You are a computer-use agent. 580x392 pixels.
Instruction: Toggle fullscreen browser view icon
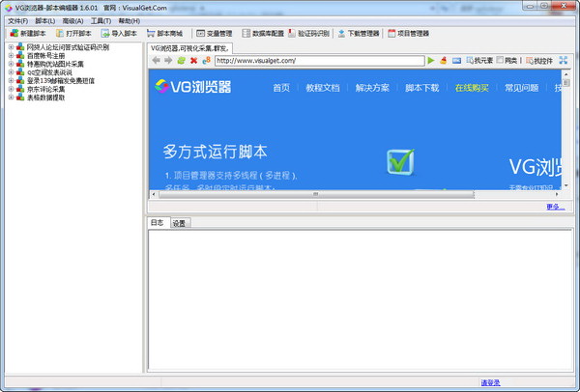[x=564, y=60]
